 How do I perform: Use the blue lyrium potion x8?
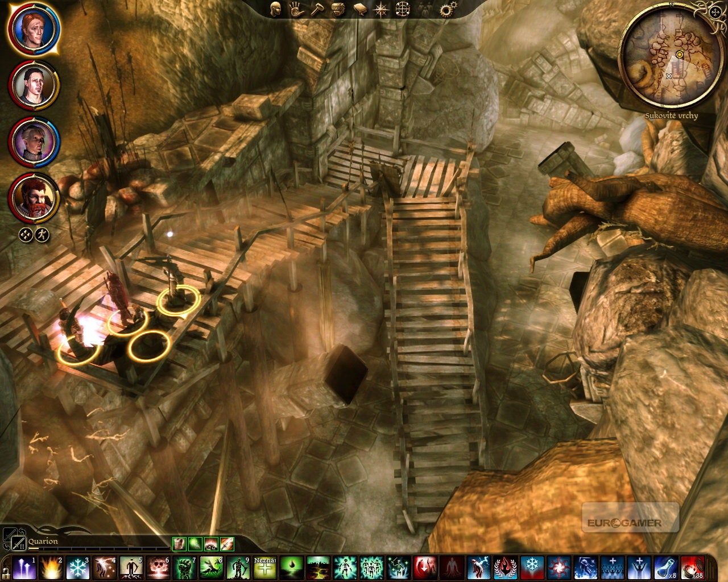click(666, 568)
